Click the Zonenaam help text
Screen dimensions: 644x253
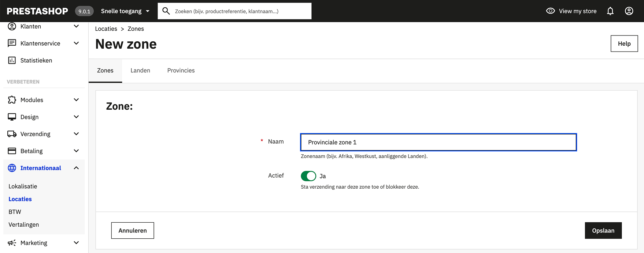[364, 156]
